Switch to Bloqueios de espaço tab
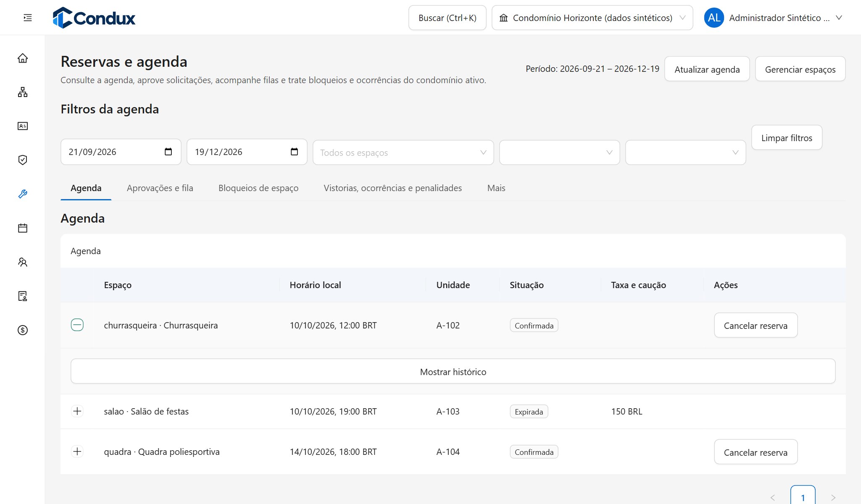861x504 pixels. [x=258, y=188]
